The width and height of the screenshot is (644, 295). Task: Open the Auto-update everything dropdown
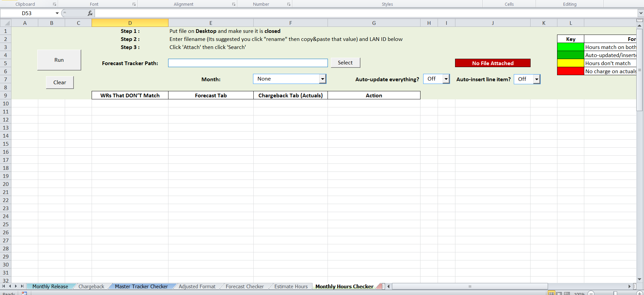click(446, 79)
